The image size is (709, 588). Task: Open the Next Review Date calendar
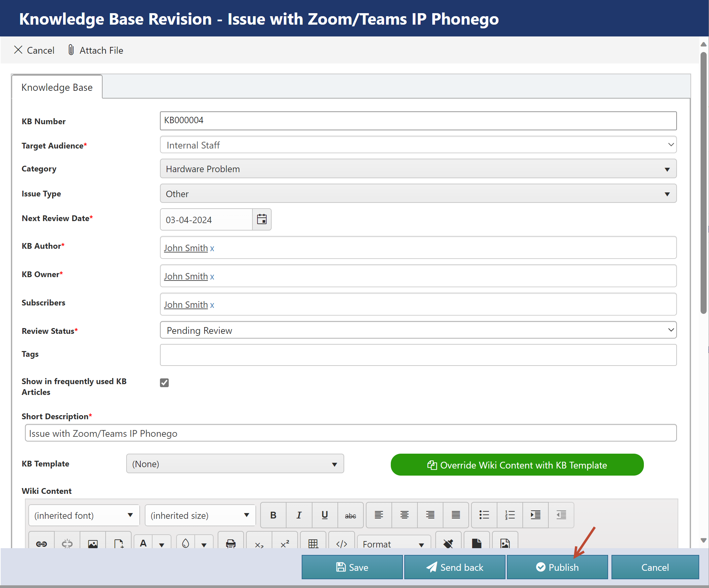click(262, 219)
